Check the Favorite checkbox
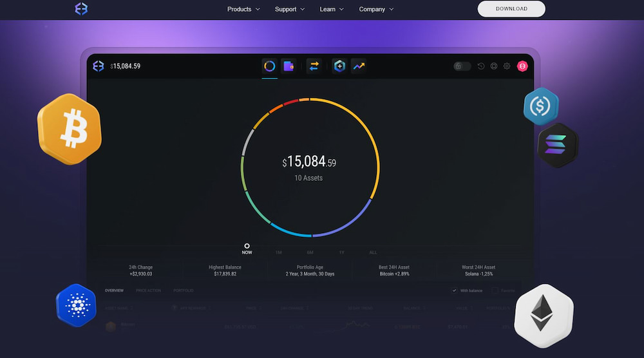The width and height of the screenshot is (644, 358). pos(495,290)
